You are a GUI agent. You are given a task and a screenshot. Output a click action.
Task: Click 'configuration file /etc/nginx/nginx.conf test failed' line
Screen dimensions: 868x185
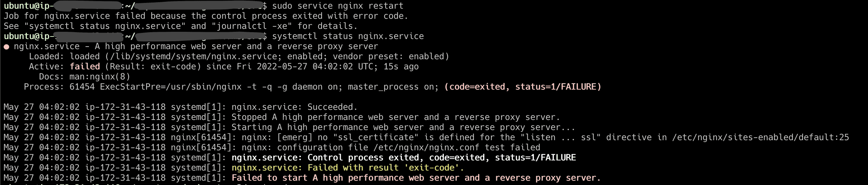coord(272,147)
